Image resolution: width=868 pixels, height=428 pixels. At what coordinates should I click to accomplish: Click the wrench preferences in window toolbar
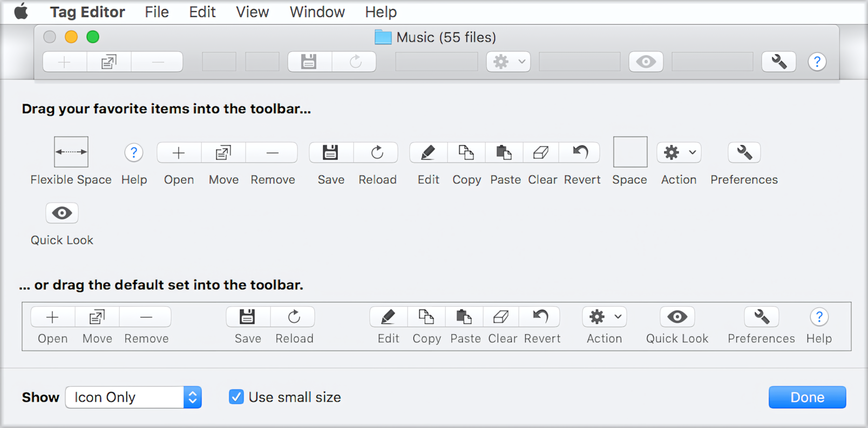(x=779, y=62)
